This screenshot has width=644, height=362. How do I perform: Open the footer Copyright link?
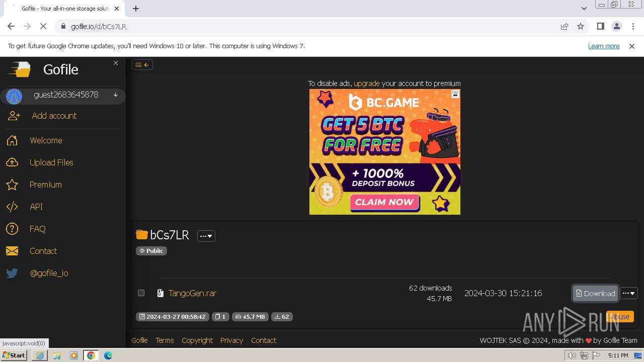tap(197, 340)
